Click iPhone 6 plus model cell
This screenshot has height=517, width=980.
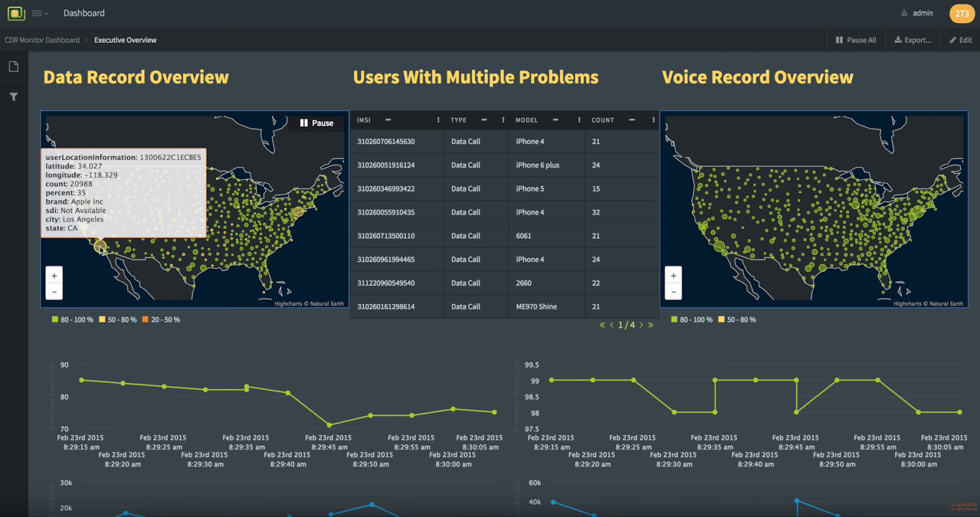(546, 165)
